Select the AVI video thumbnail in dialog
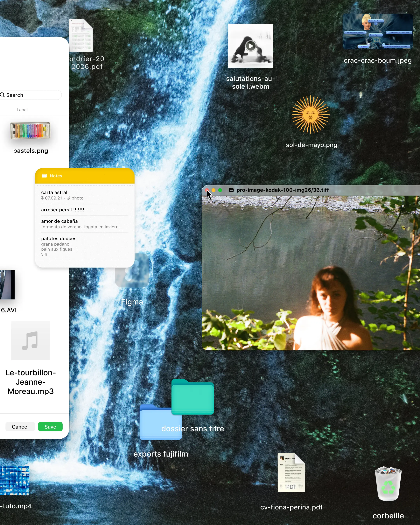 [7, 285]
